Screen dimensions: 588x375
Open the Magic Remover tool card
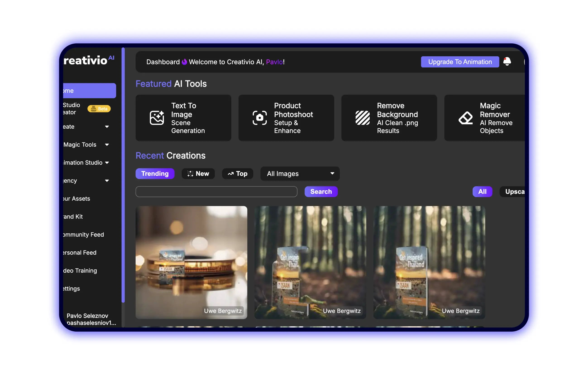485,118
